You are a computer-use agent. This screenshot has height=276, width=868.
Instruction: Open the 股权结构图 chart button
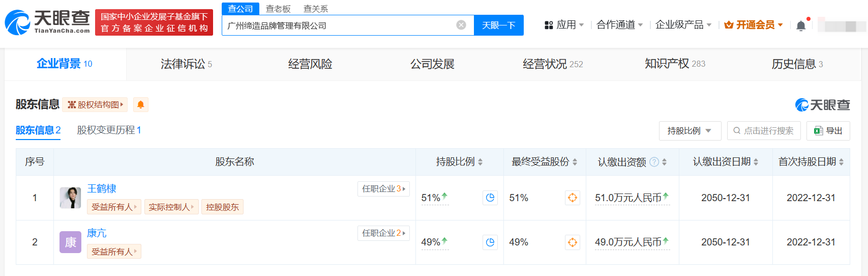[96, 104]
